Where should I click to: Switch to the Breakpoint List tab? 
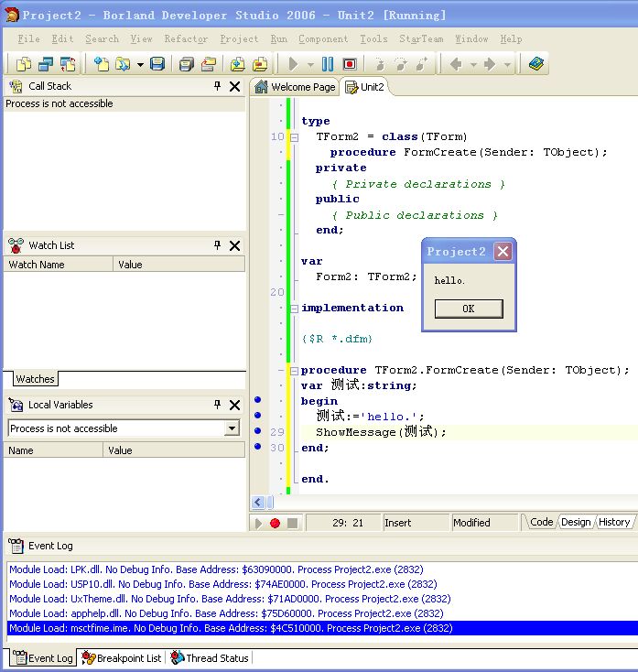click(122, 658)
